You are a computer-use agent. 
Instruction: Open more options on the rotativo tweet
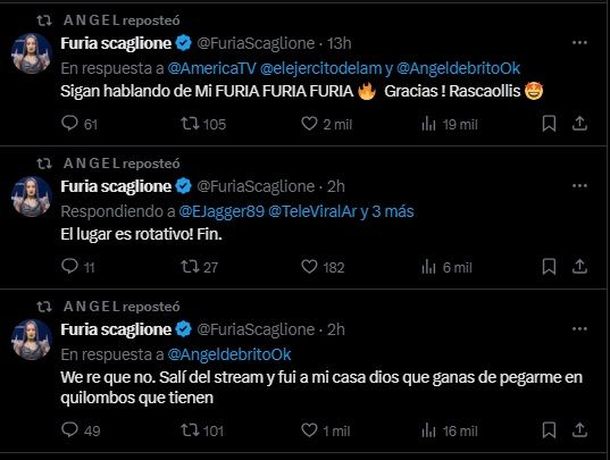[579, 187]
